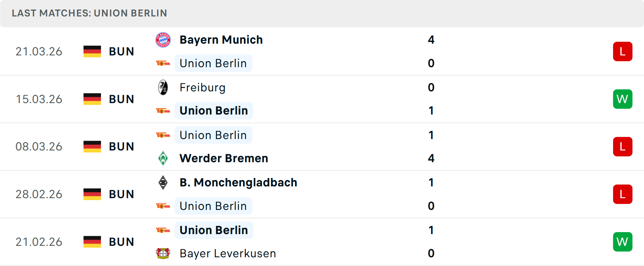
Task: Click the red L badge for the Bayern match
Action: pyautogui.click(x=623, y=51)
